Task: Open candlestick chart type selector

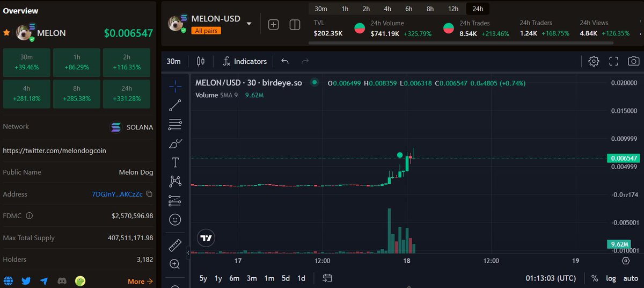Action: pos(201,61)
